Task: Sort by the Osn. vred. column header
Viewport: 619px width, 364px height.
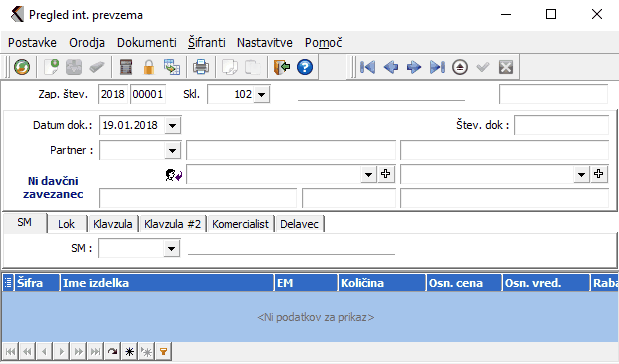Action: point(546,283)
